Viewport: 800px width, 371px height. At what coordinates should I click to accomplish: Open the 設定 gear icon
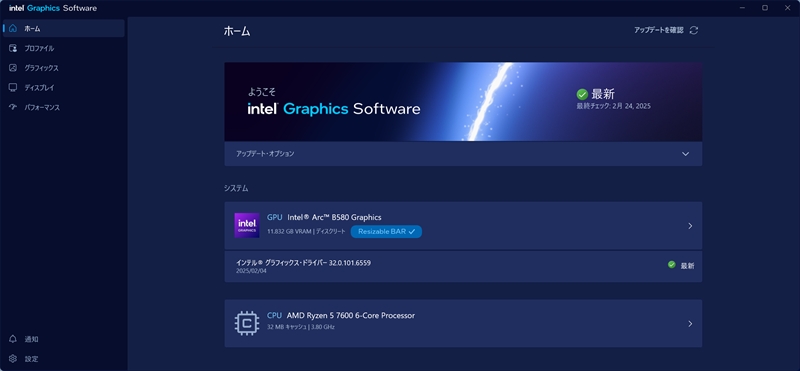[x=13, y=359]
